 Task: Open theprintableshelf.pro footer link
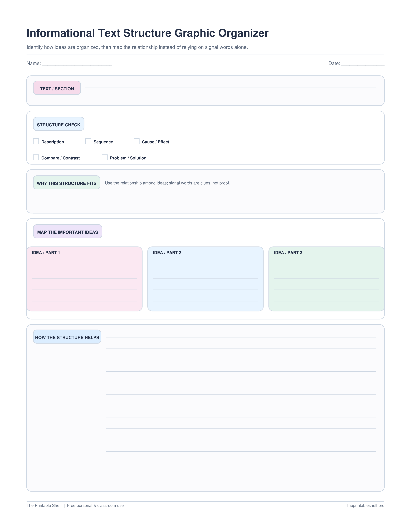click(366, 505)
